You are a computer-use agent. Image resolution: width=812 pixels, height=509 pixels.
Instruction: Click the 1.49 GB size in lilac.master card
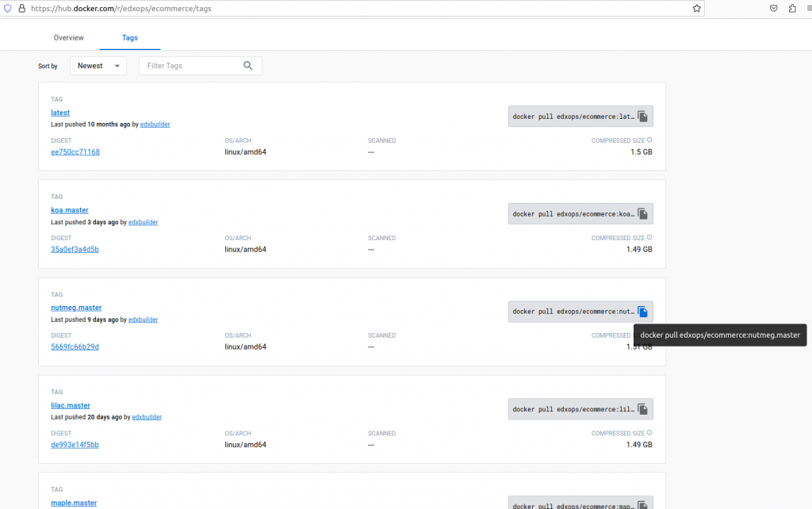tap(639, 445)
